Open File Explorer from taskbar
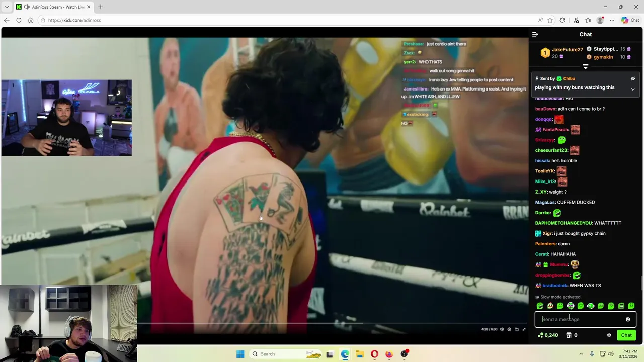 [360, 354]
